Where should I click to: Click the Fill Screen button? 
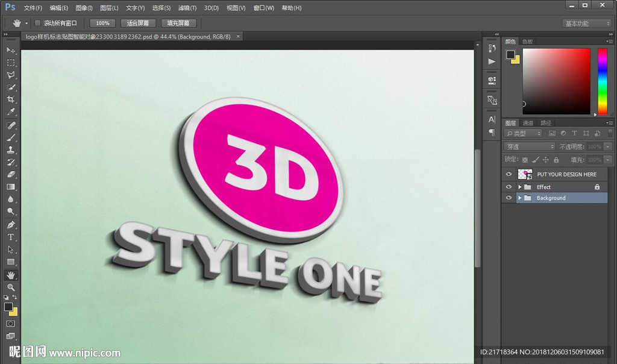click(x=178, y=24)
